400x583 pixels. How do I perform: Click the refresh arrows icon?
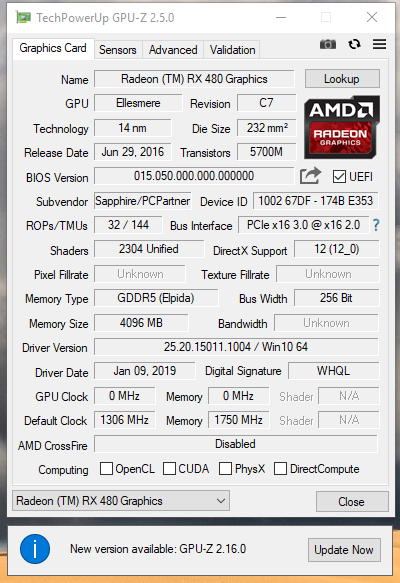(354, 44)
